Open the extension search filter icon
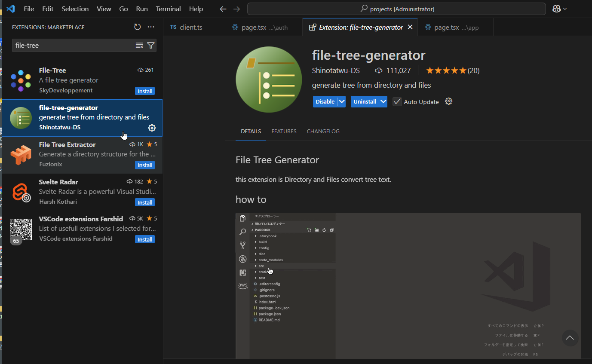Viewport: 592px width, 364px height. pyautogui.click(x=151, y=46)
